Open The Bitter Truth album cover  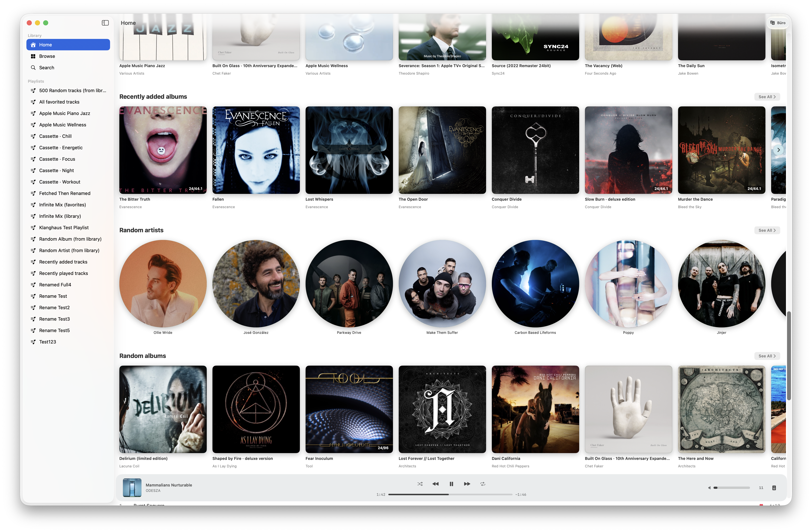point(163,150)
